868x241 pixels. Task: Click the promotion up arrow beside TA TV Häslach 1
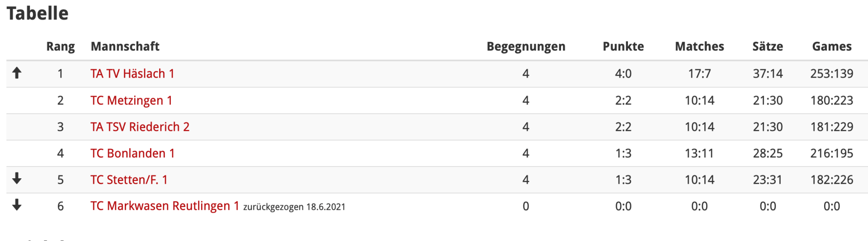coord(17,73)
